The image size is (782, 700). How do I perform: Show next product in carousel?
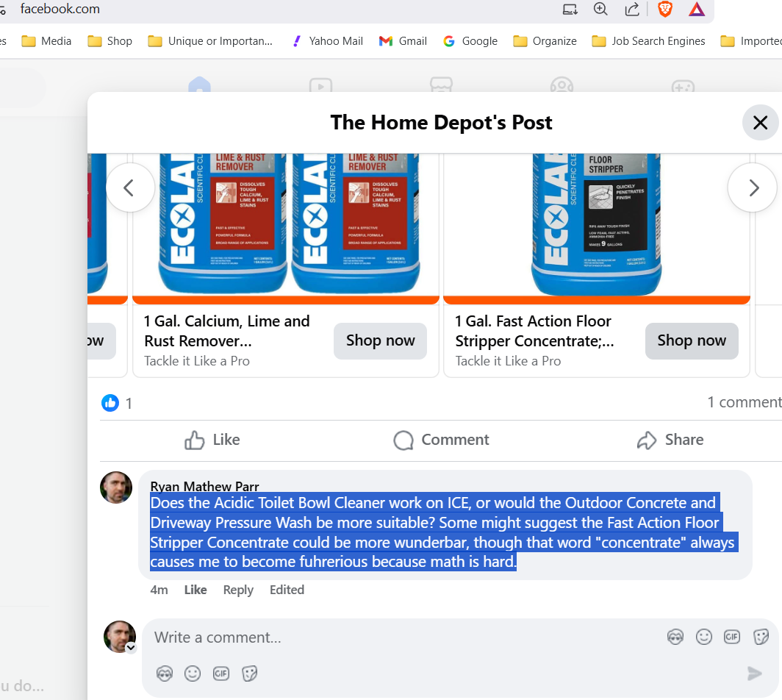(x=753, y=187)
